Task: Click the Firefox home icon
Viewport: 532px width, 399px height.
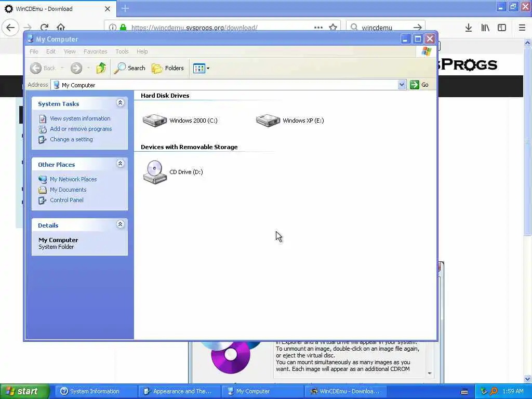Action: (x=61, y=27)
